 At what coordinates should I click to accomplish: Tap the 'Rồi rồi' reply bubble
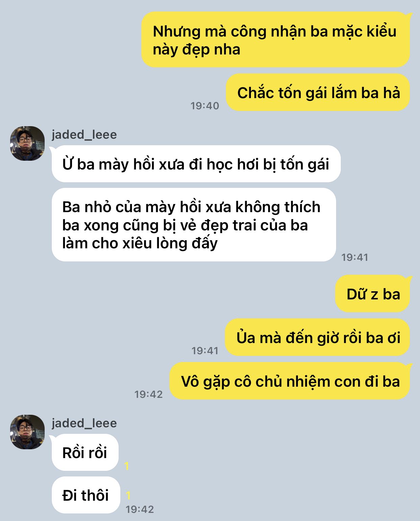(x=85, y=452)
